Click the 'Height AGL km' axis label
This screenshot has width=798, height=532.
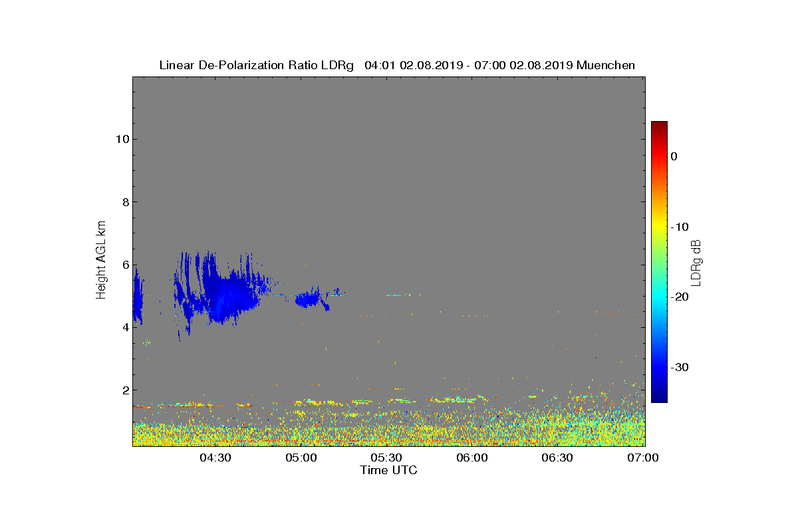(x=101, y=261)
